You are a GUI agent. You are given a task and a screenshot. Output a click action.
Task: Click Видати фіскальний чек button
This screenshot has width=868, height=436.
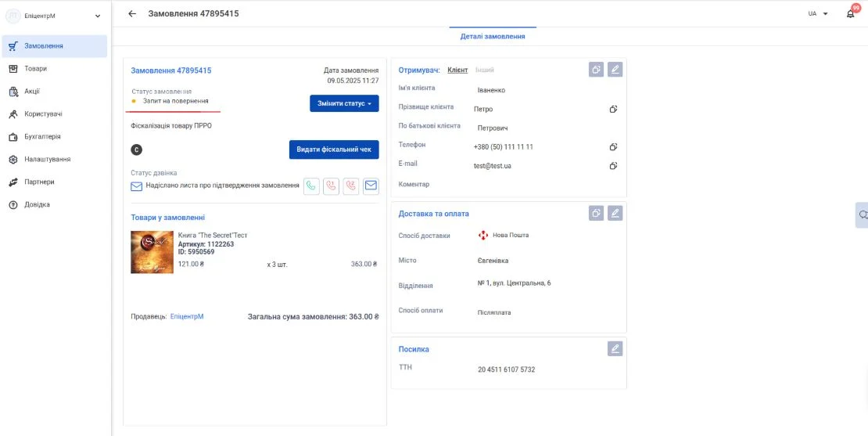pyautogui.click(x=334, y=150)
